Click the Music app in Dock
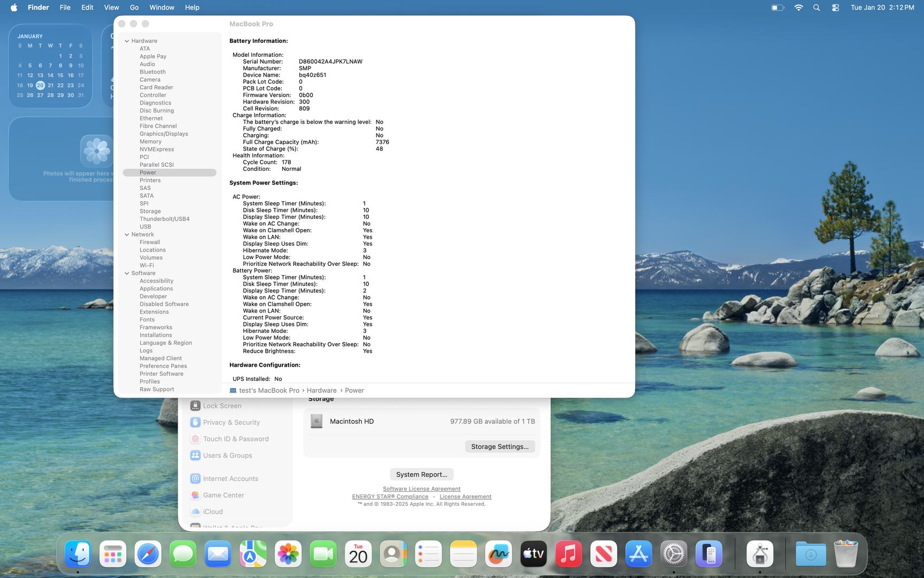This screenshot has height=578, width=924. (x=568, y=554)
